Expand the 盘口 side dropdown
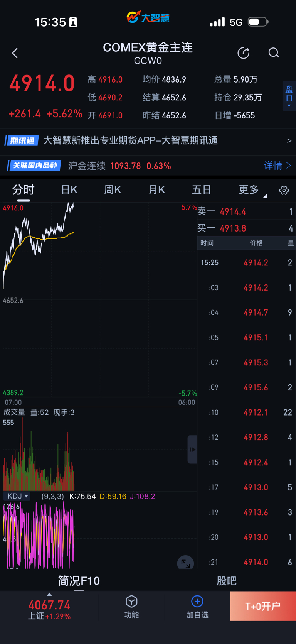The image size is (296, 644). (x=289, y=96)
